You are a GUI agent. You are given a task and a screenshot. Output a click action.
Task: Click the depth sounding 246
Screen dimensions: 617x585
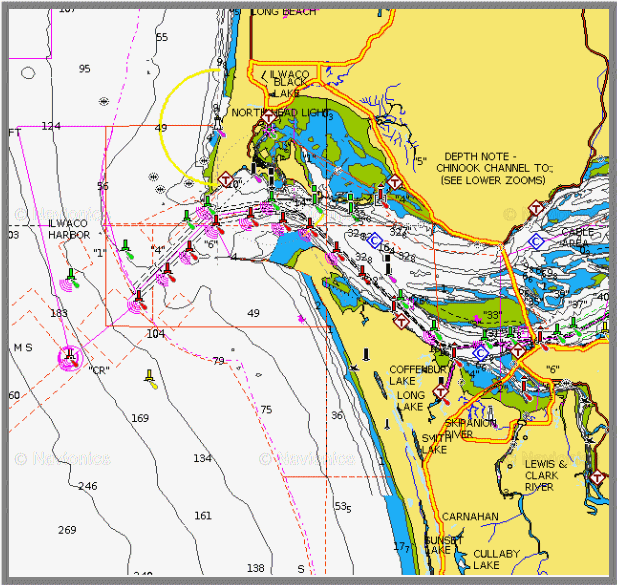(87, 486)
